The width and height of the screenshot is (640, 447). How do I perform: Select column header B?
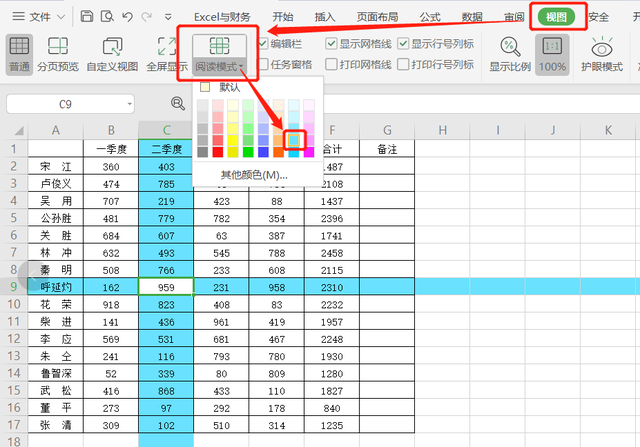tap(111, 130)
